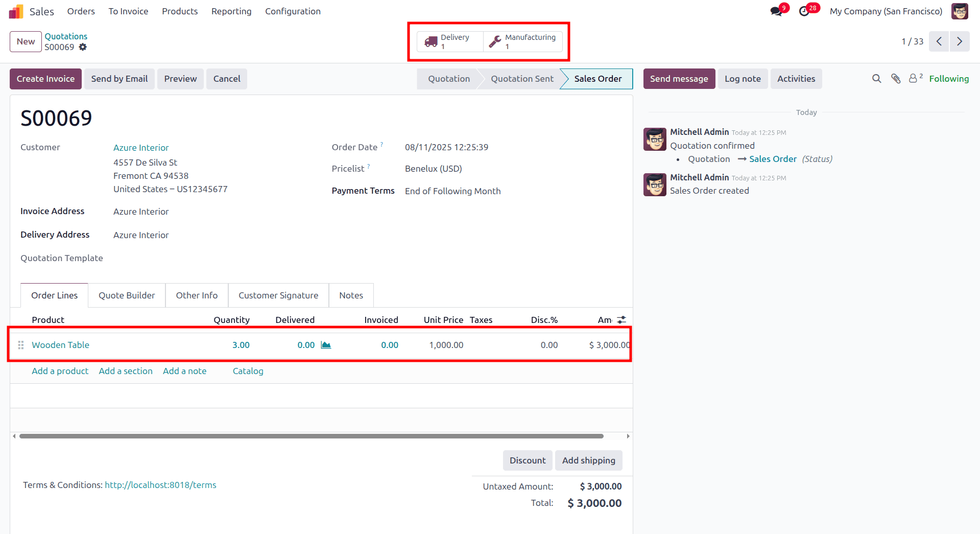Image resolution: width=980 pixels, height=534 pixels.
Task: Open the Manufacturing smart button with wrench icon
Action: 523,41
